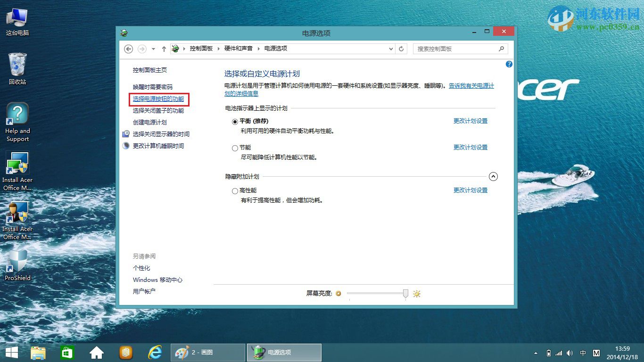The height and width of the screenshot is (362, 644).
Task: Open the volume icon in system tray
Action: 570,353
